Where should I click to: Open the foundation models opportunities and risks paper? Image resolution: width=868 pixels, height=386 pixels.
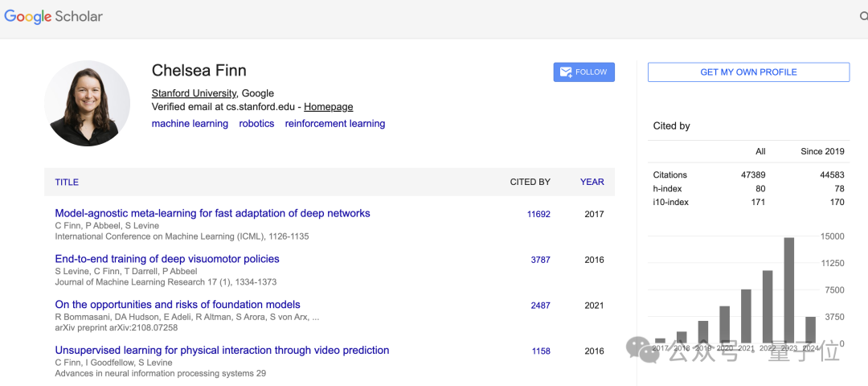178,305
